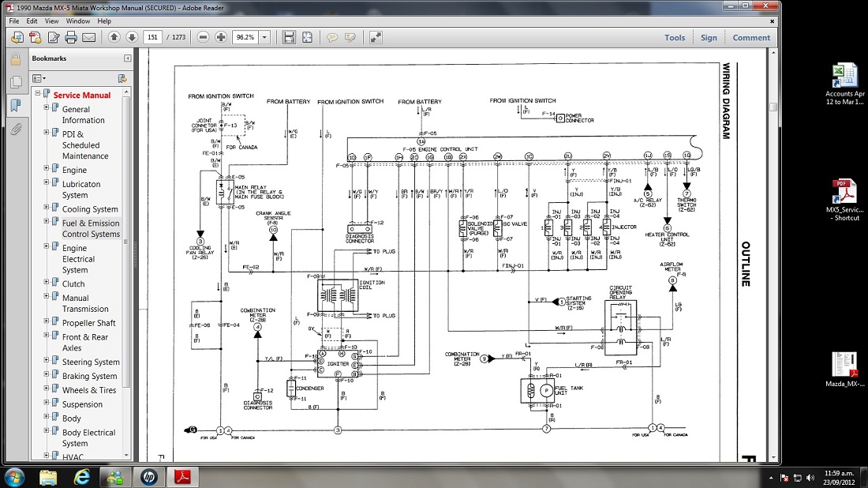
Task: Click the find current bookmark icon
Action: point(122,78)
